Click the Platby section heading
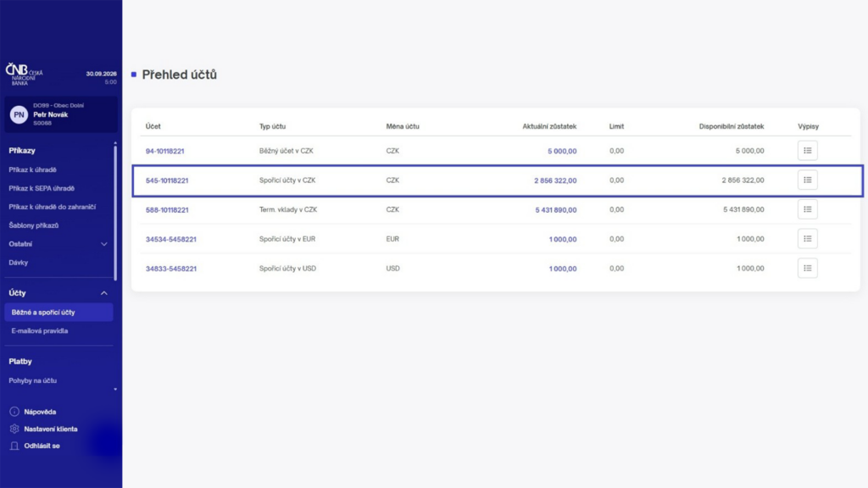This screenshot has height=488, width=868. pyautogui.click(x=20, y=361)
